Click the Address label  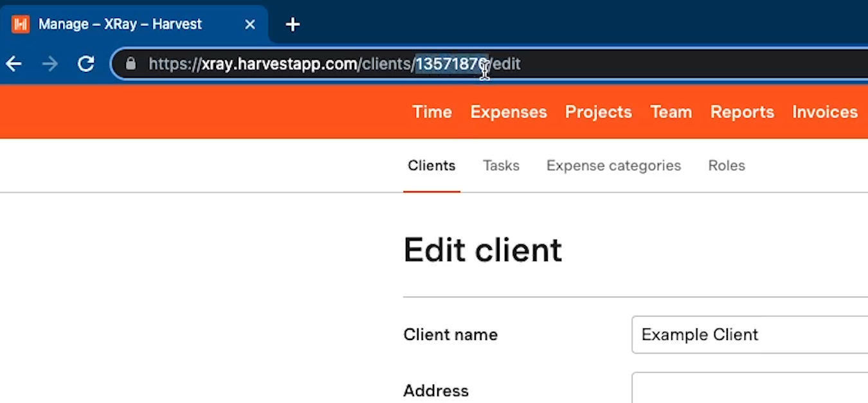(x=436, y=391)
